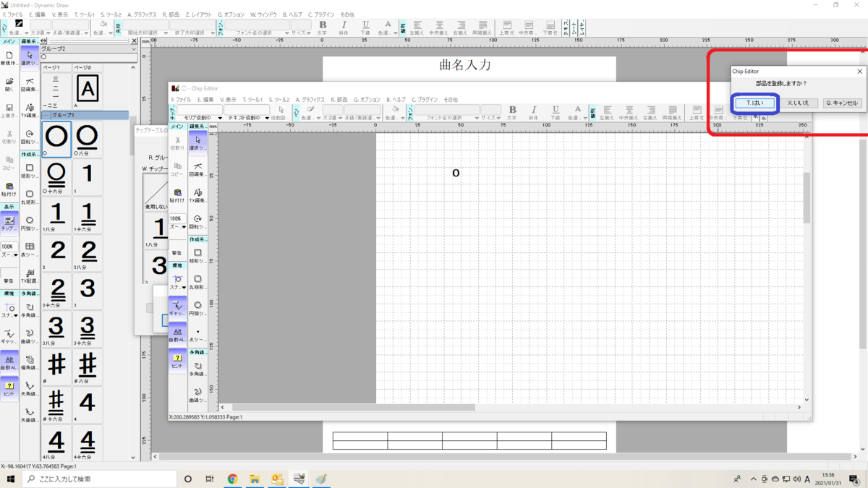
Task: Toggle 自動ALT in the Chip Editor sidebar
Action: (177, 334)
